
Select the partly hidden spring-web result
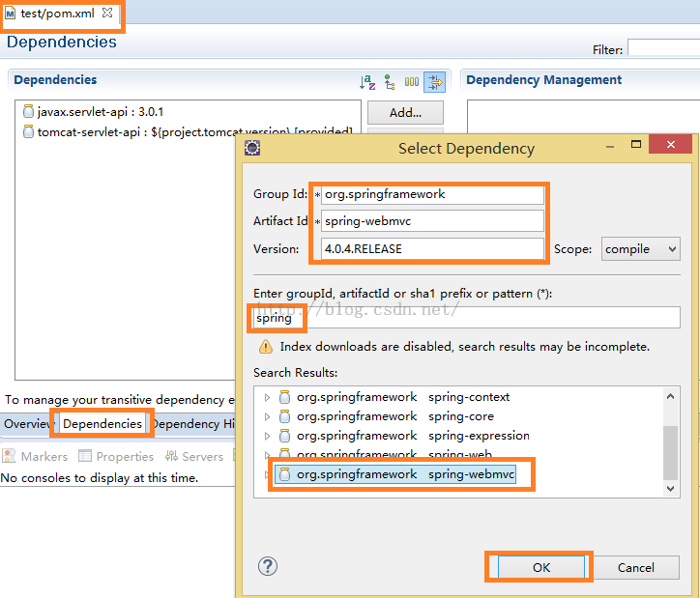386,454
